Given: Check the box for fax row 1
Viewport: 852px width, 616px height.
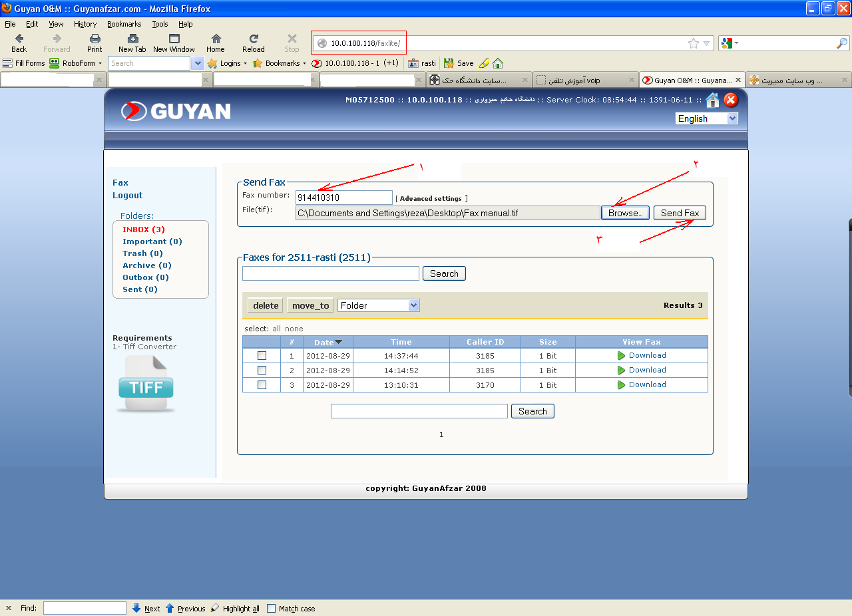Looking at the screenshot, I should pos(262,356).
